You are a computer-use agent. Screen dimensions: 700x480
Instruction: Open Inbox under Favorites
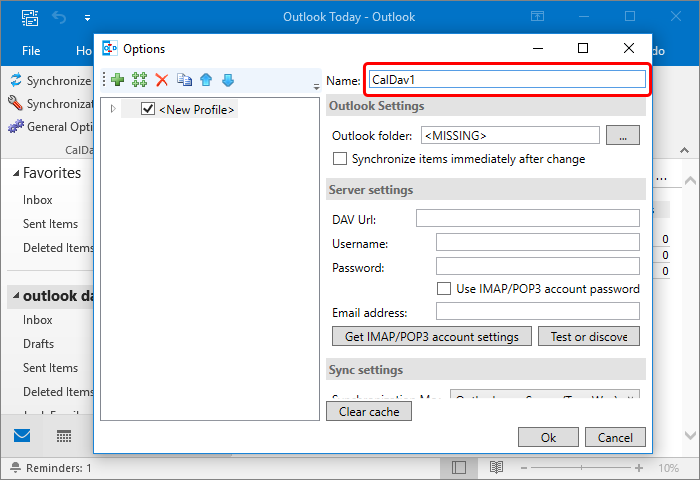pyautogui.click(x=38, y=200)
